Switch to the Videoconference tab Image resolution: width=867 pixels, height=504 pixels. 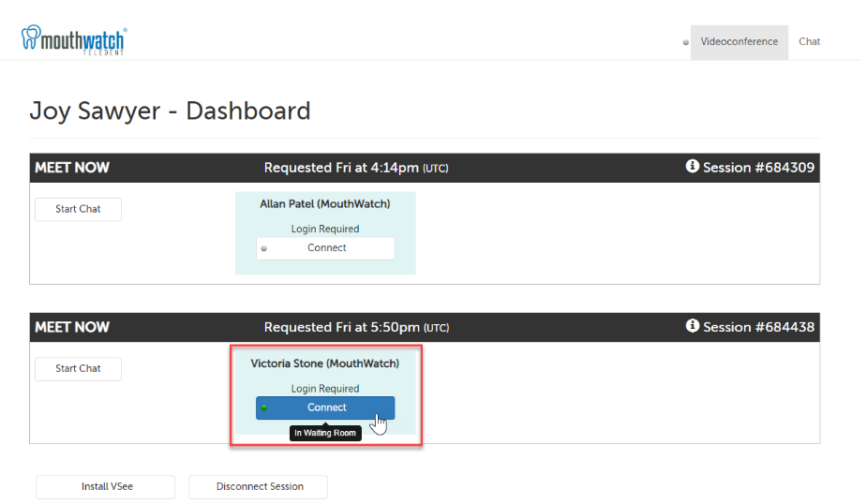click(739, 42)
